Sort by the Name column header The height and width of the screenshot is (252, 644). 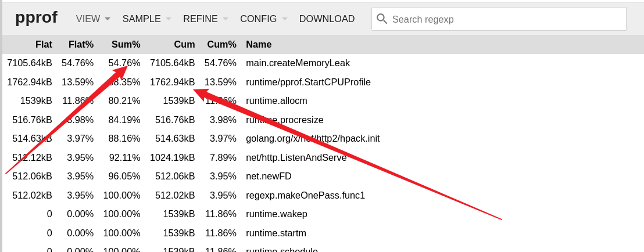(x=259, y=44)
